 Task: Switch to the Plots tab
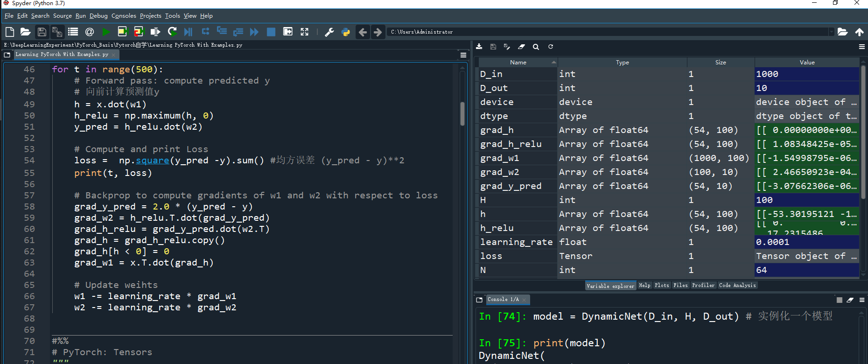click(x=662, y=285)
